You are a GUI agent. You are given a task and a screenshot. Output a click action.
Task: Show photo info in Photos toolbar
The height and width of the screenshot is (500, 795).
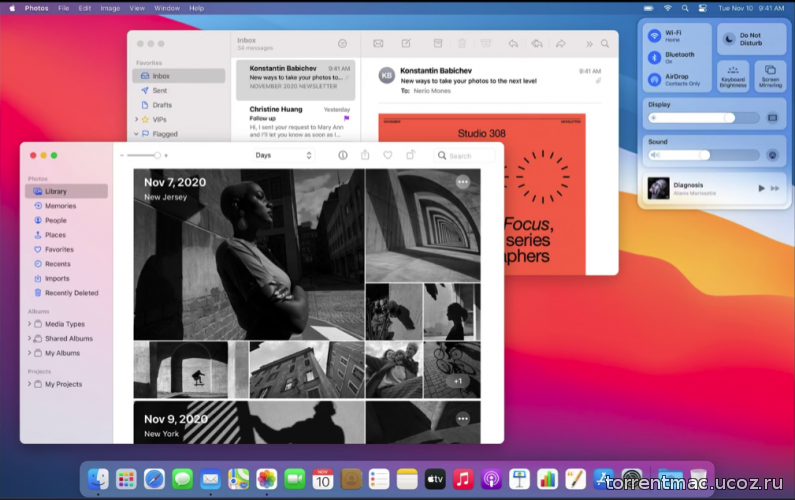coord(343,155)
